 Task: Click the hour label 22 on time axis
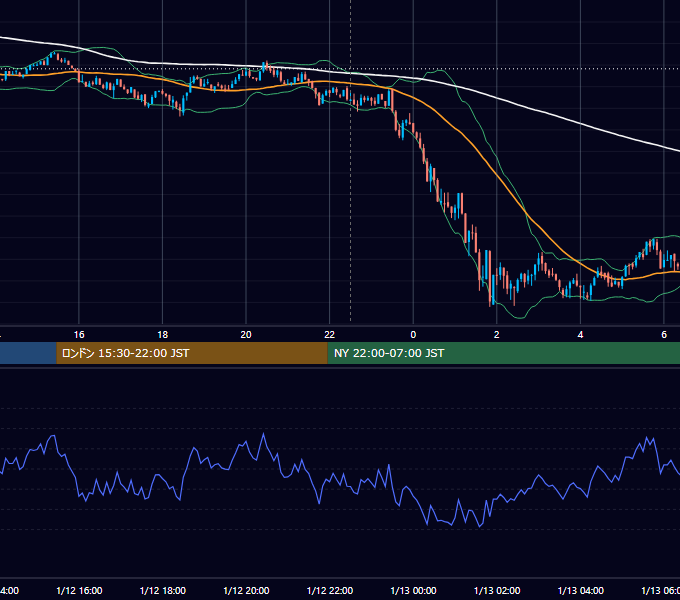pos(330,335)
